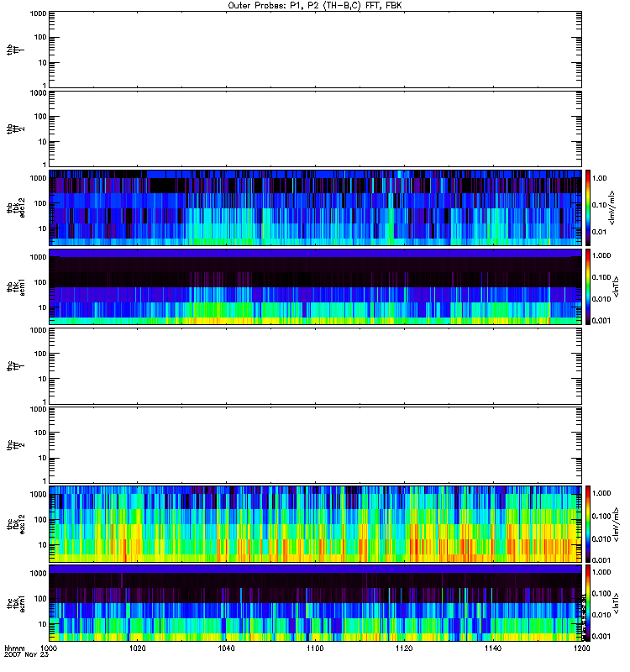
Task: Select the empty thb FFT 2 panel
Action: pyautogui.click(x=314, y=128)
